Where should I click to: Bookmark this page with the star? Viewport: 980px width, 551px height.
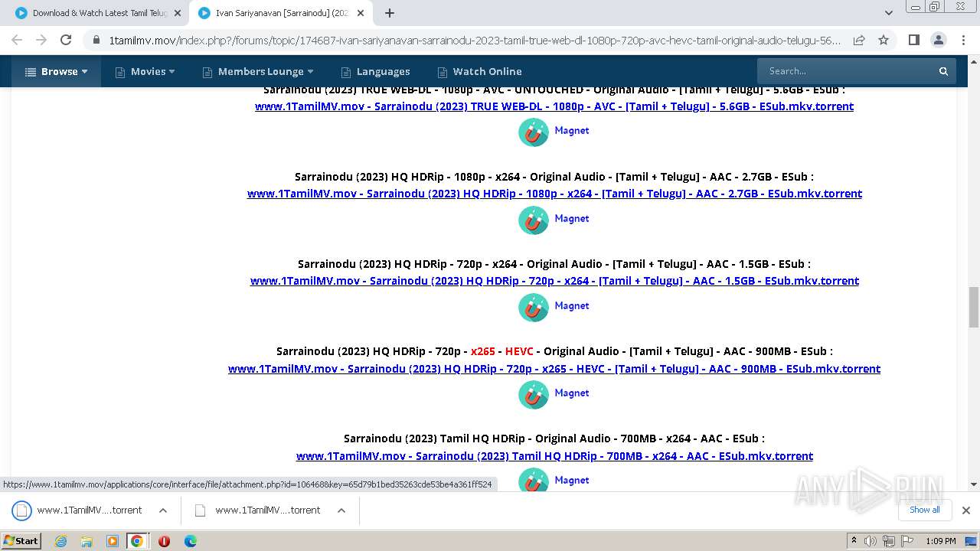tap(884, 40)
